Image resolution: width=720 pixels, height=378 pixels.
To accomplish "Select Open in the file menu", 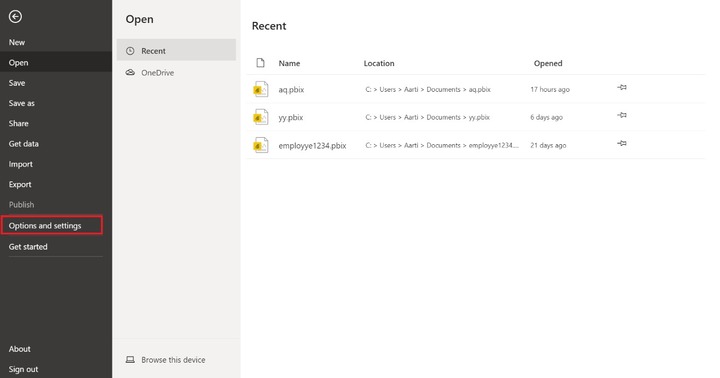I will 56,62.
